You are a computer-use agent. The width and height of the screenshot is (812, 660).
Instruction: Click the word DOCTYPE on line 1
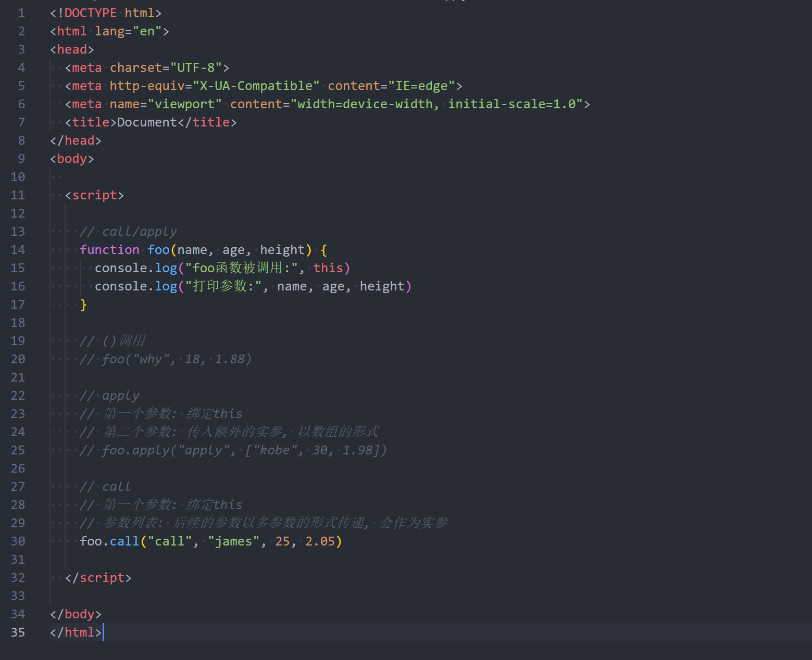(x=91, y=13)
